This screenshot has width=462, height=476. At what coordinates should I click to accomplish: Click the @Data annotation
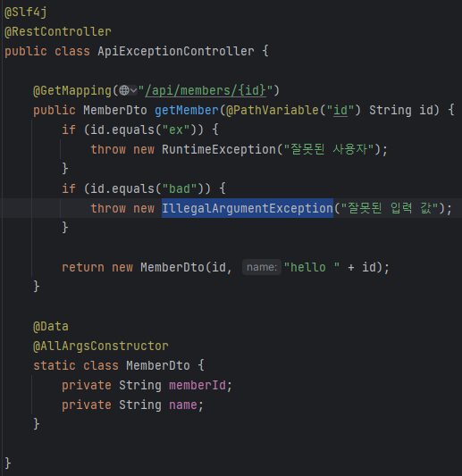click(51, 326)
